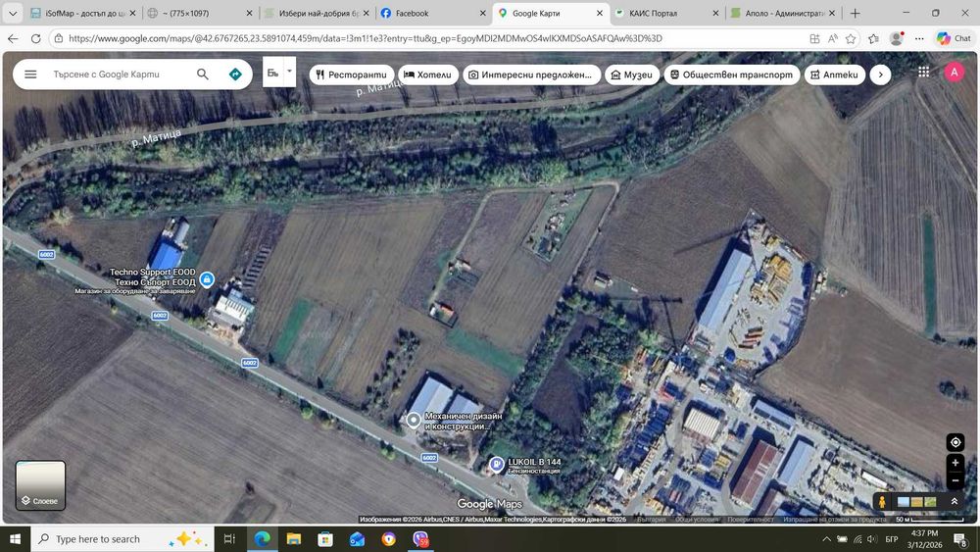
Task: Click the Bulgarian keyboard input tool button
Action: pyautogui.click(x=272, y=72)
